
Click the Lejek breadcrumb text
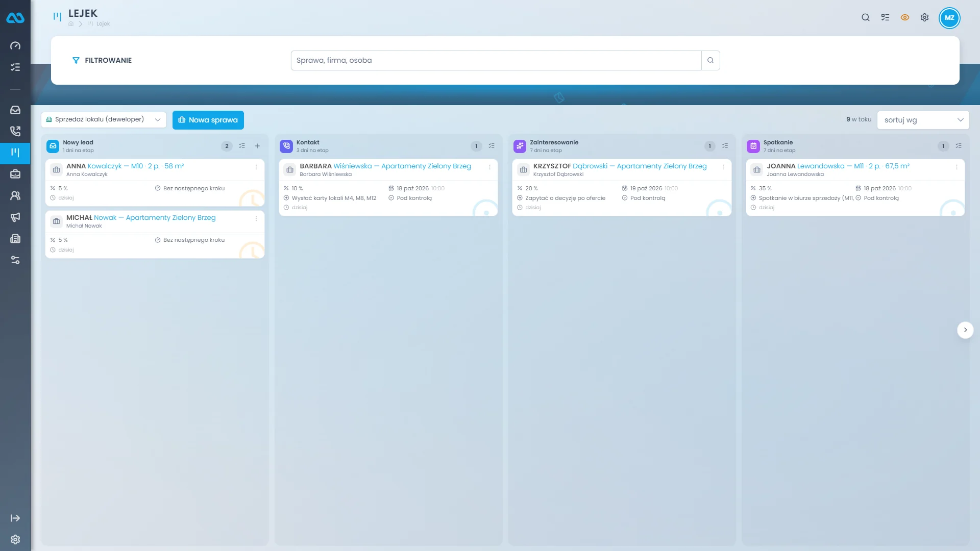(103, 24)
